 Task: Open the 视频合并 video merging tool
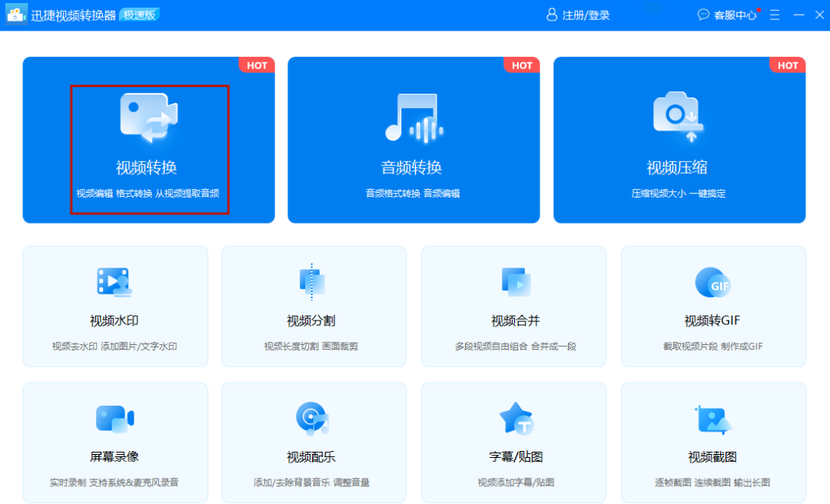pos(513,306)
